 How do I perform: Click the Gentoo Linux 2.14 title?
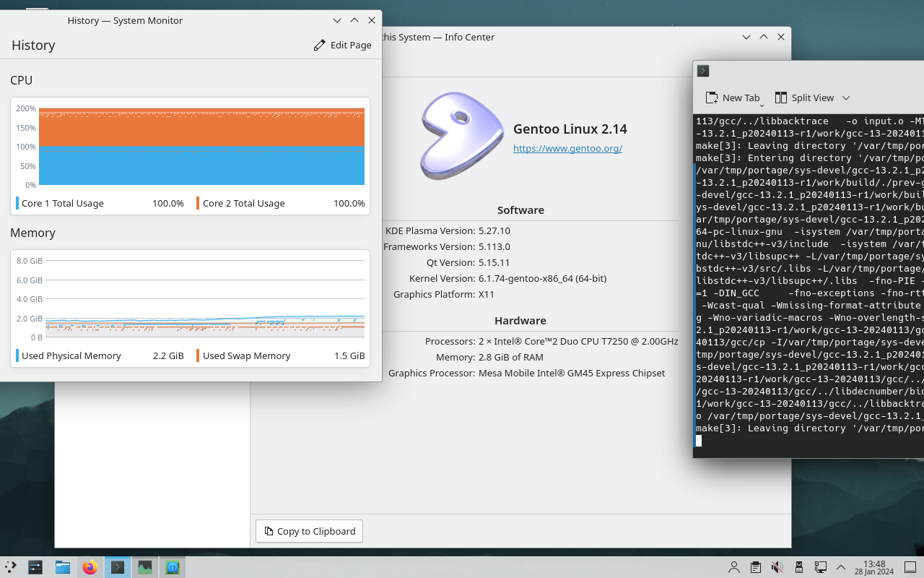tap(570, 129)
